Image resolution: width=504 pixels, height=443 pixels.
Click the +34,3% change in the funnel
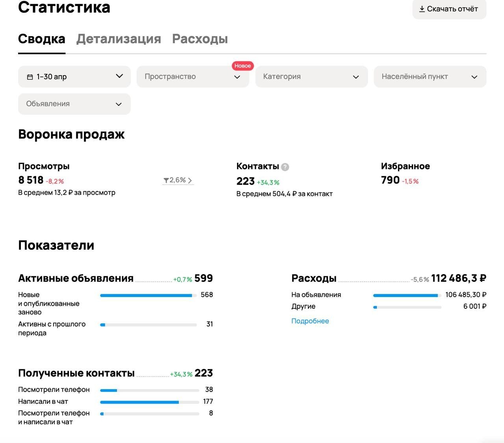coord(268,183)
